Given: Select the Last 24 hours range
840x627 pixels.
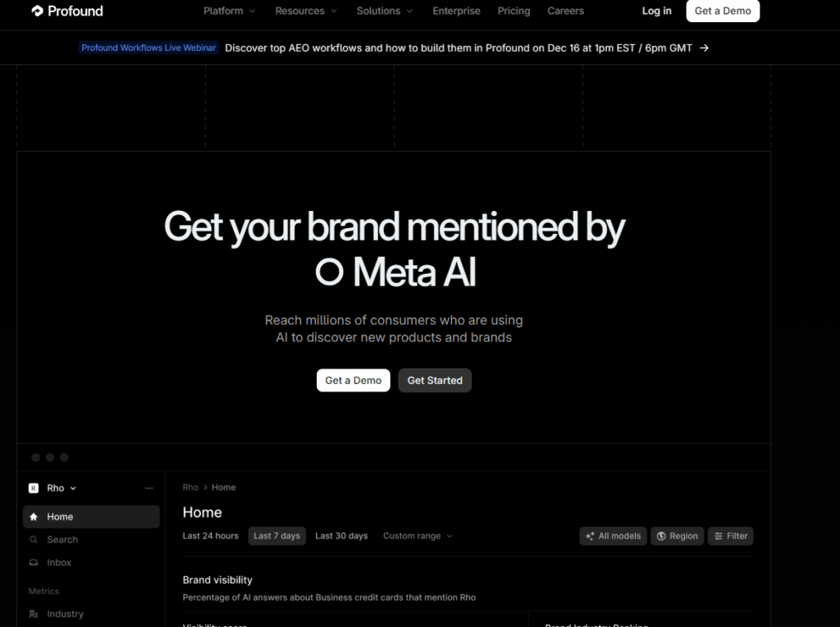Looking at the screenshot, I should pyautogui.click(x=211, y=536).
